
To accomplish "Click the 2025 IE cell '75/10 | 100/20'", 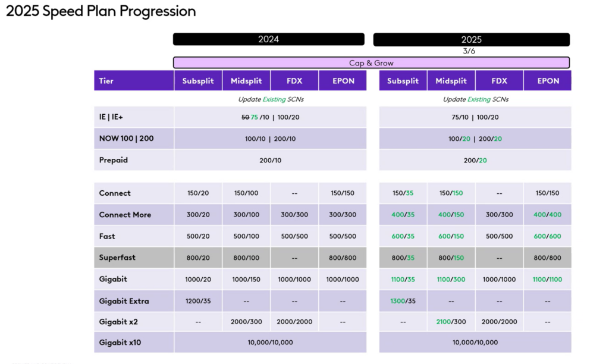I will 475,117.
